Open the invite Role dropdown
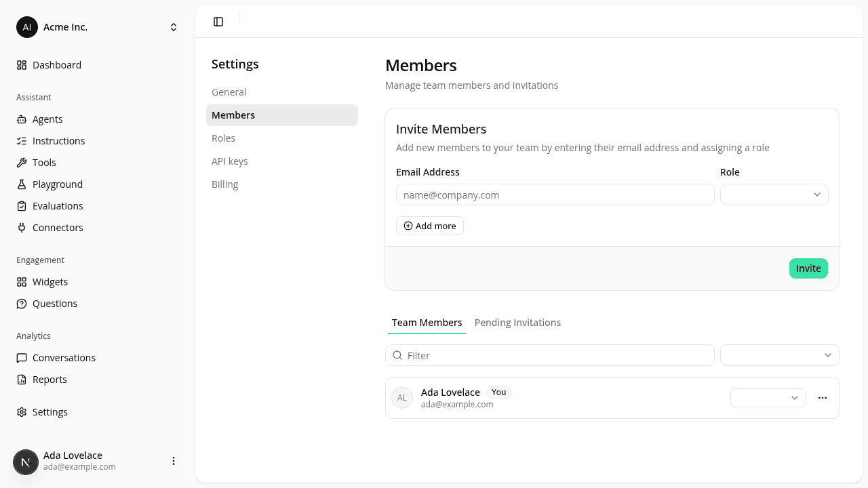Screen dimensions: 868x488 pyautogui.click(x=774, y=195)
